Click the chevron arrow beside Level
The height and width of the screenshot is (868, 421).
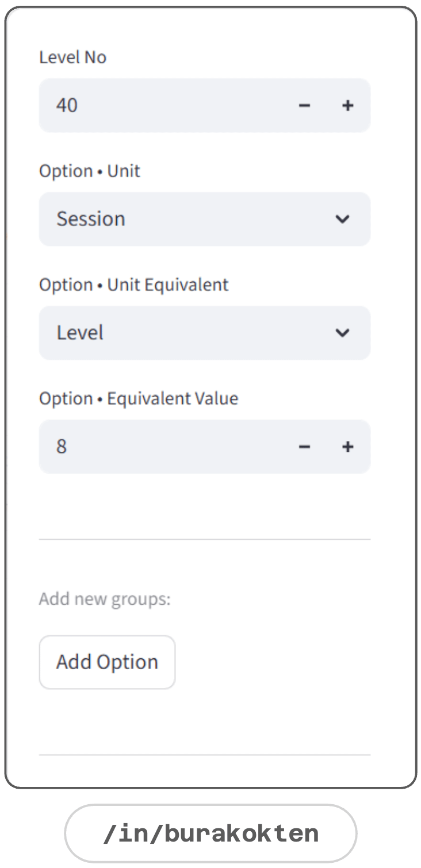342,333
